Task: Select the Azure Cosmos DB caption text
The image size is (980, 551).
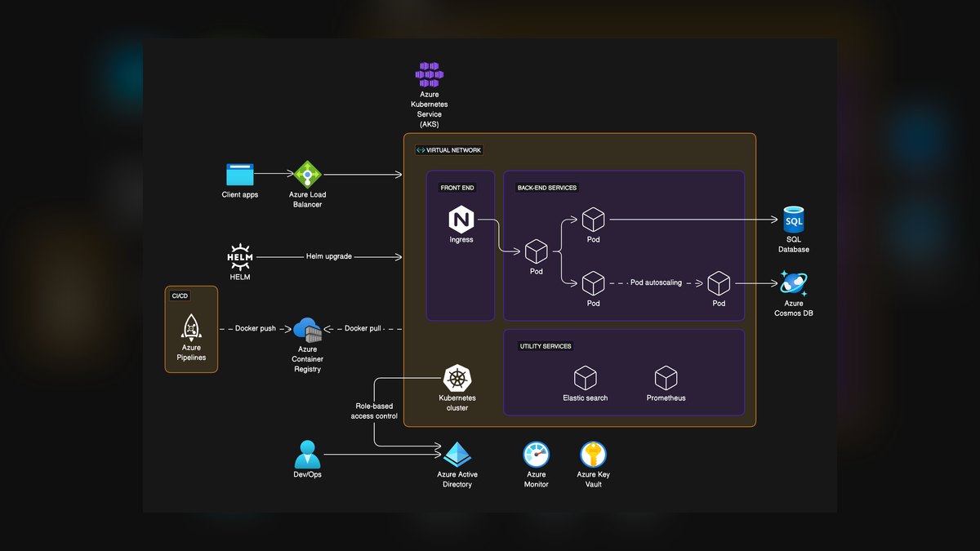Action: coord(794,309)
